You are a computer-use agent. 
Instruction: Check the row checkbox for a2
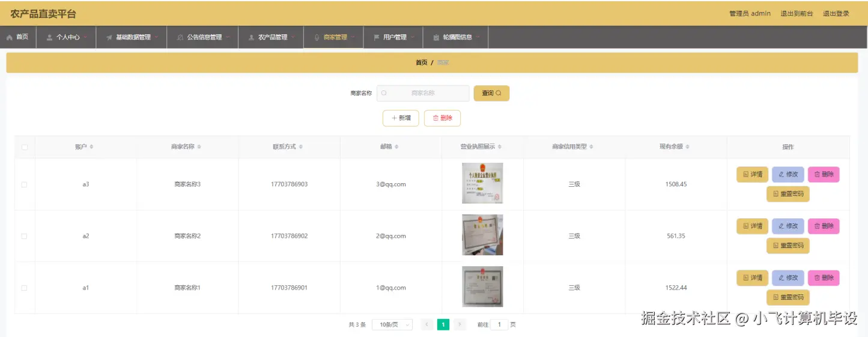point(25,236)
